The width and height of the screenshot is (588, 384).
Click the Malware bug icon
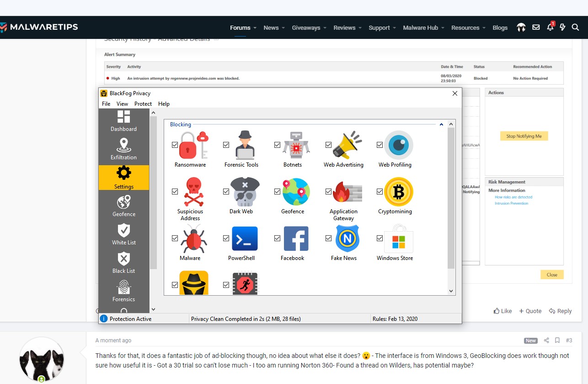[x=193, y=239]
